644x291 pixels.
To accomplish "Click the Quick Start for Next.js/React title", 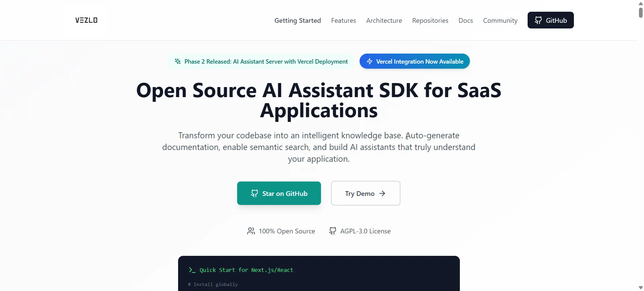I will [x=246, y=270].
